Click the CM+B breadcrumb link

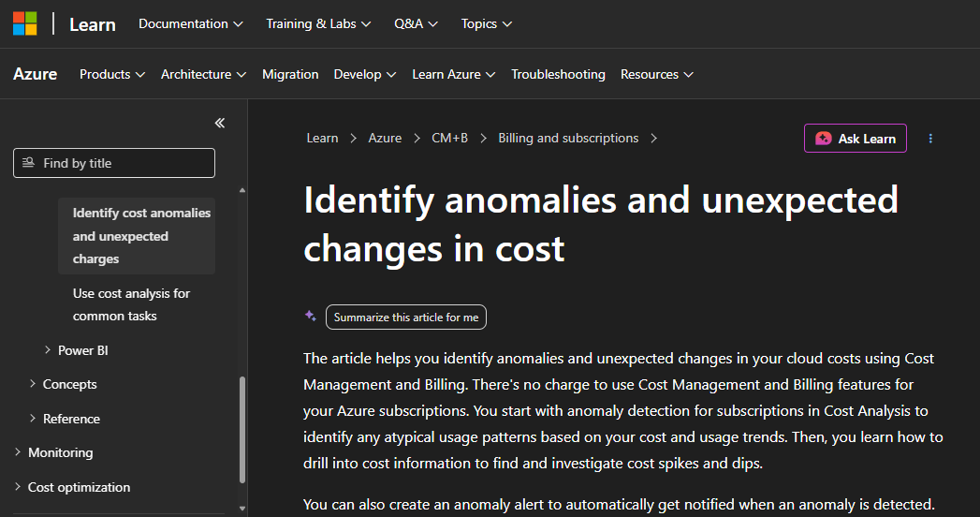tap(449, 139)
